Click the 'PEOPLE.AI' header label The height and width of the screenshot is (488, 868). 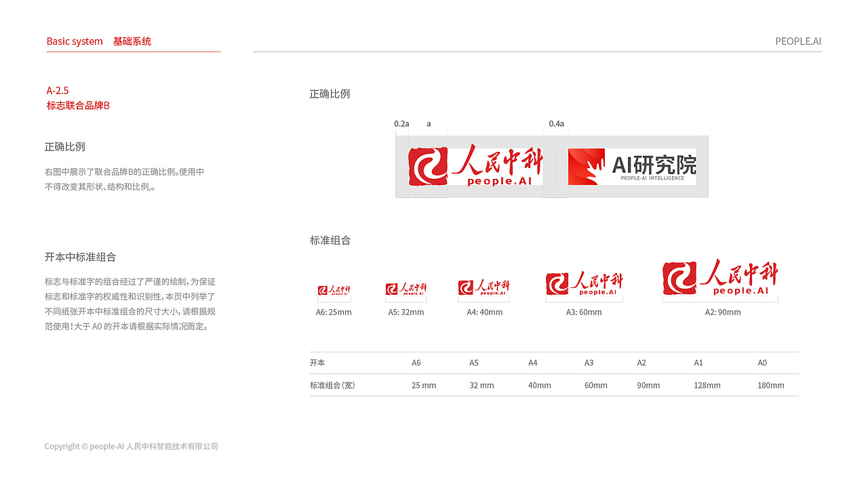(798, 41)
